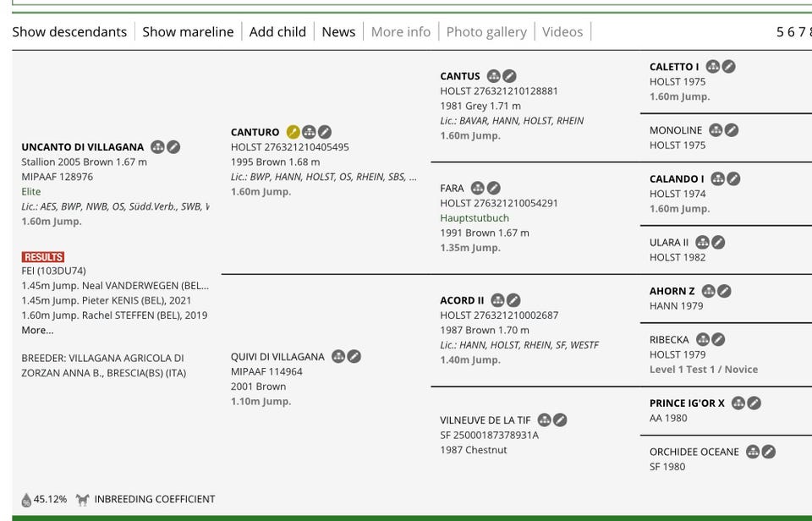This screenshot has height=521, width=812.
Task: Open FARA horse page
Action: (452, 188)
